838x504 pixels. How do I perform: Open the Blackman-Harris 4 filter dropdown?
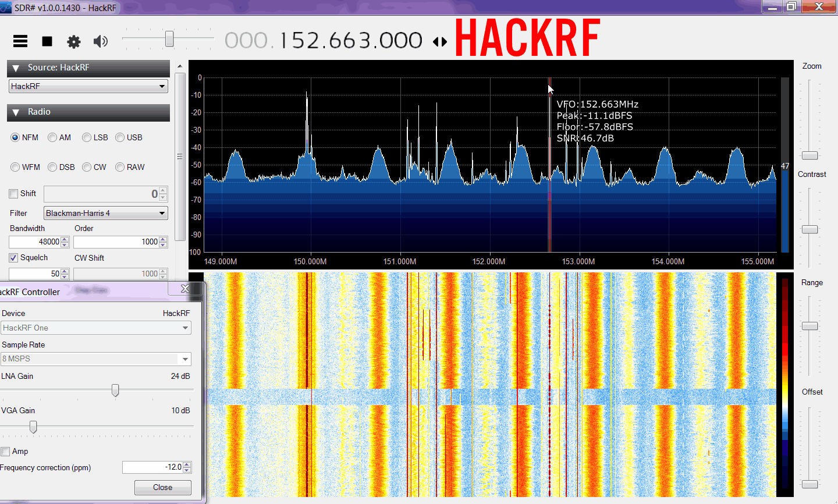pos(164,213)
